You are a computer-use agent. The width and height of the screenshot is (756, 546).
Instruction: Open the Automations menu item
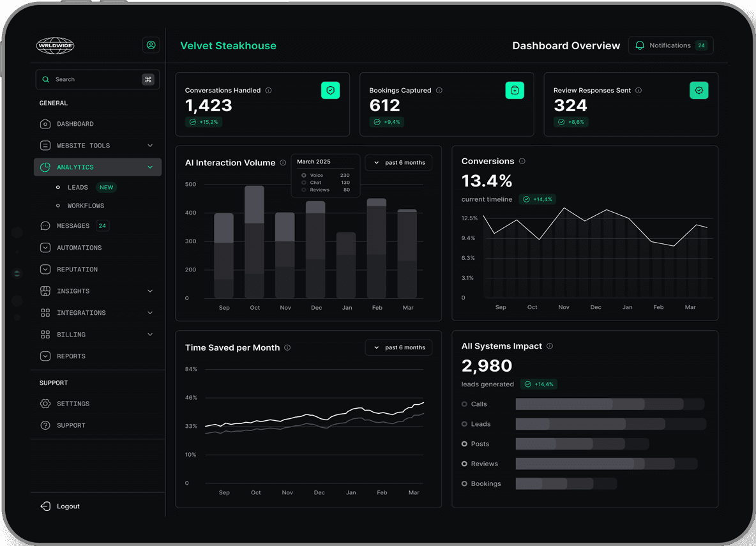(98, 247)
